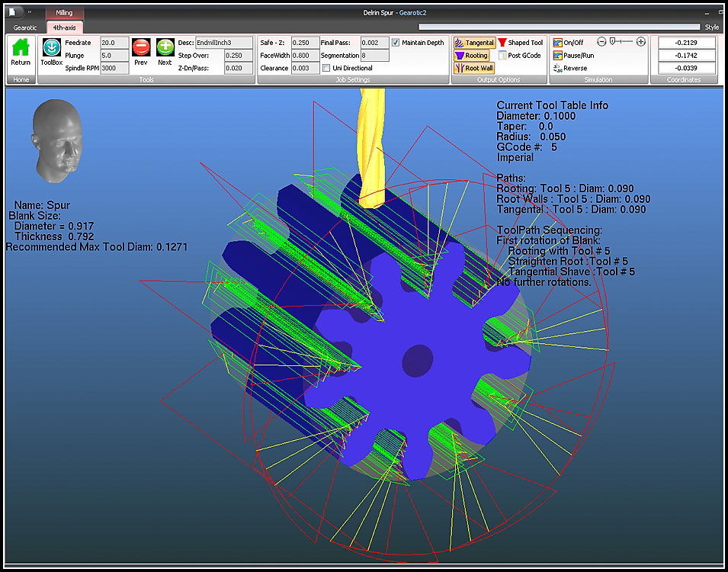Open the Style menu

click(711, 27)
